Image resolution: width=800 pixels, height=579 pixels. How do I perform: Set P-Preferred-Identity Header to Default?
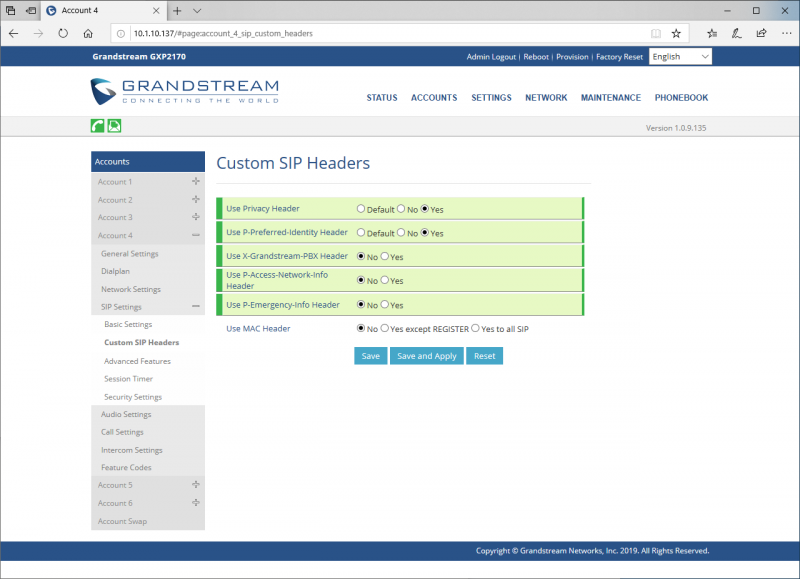[361, 233]
